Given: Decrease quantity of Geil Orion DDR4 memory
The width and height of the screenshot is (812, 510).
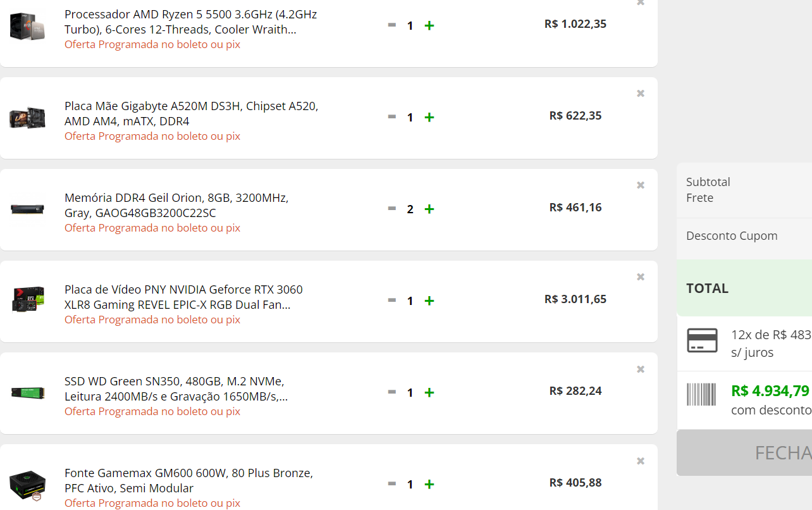Looking at the screenshot, I should tap(392, 208).
